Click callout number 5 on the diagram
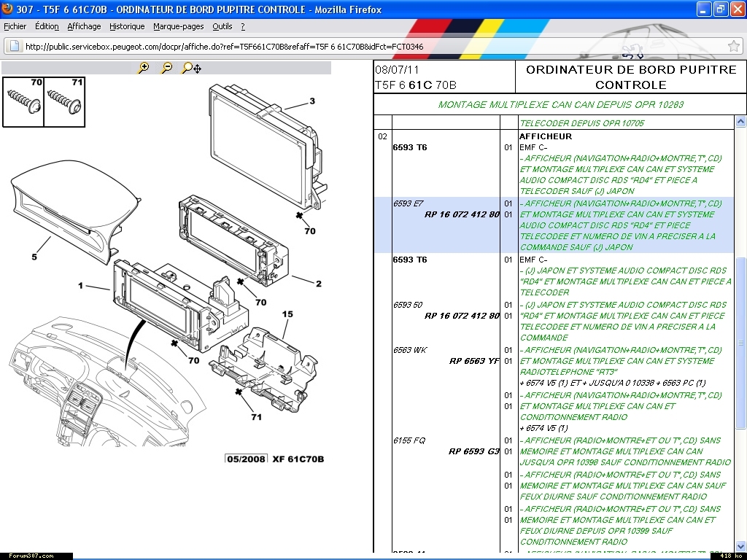 pos(34,257)
